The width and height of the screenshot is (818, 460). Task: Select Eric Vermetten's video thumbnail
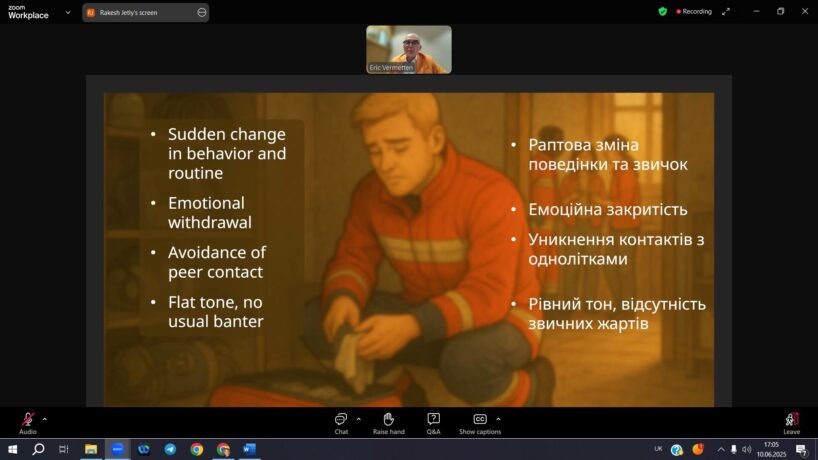408,49
